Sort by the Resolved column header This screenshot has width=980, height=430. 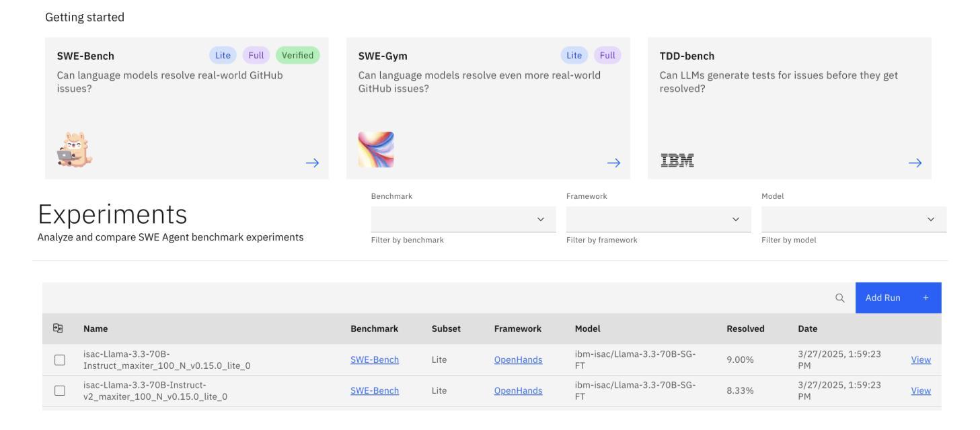(745, 329)
